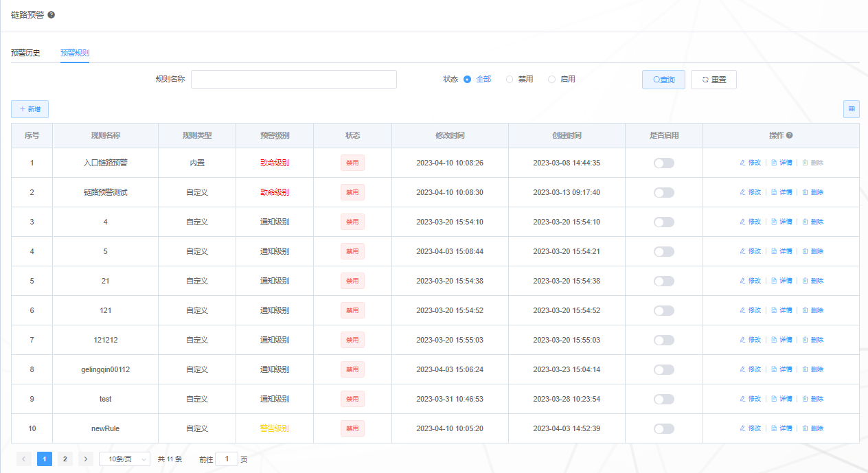Click the detail document icon for 121212
868x473 pixels.
[774, 340]
